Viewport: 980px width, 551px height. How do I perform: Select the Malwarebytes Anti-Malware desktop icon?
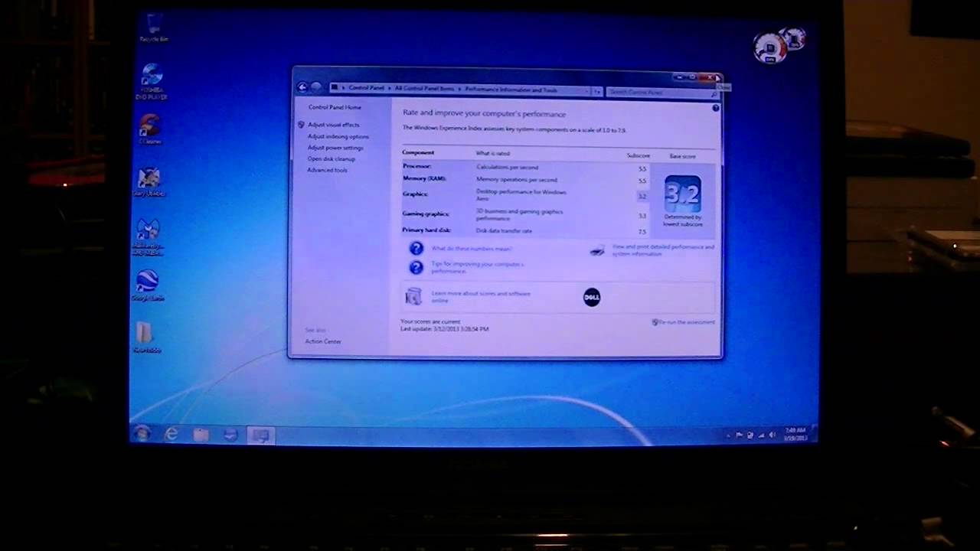(x=149, y=236)
